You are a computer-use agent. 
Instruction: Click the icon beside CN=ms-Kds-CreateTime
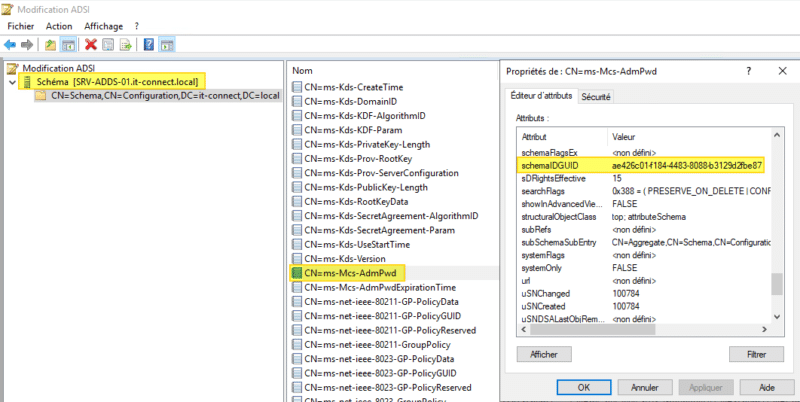pos(297,87)
